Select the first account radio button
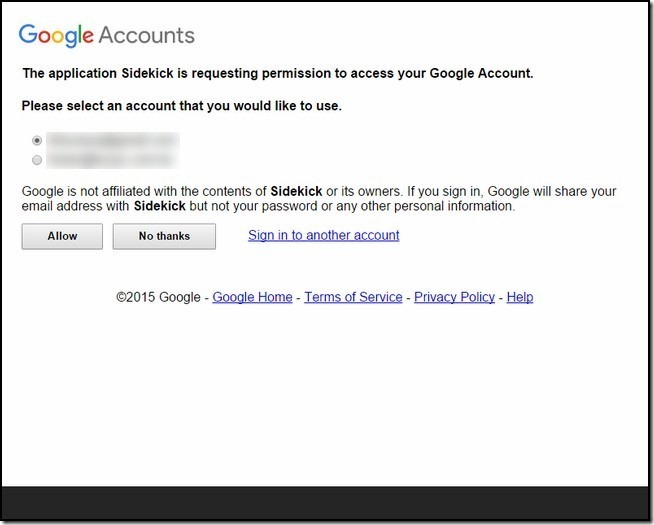The image size is (654, 525). pos(37,141)
